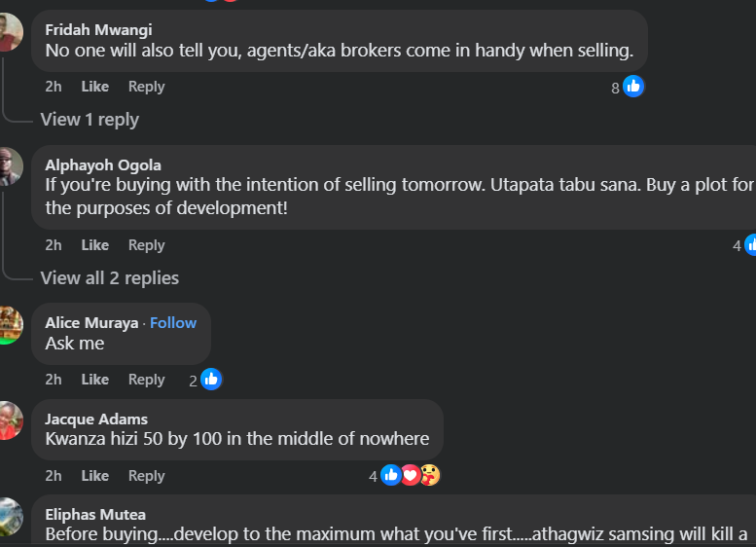756x547 pixels.
Task: Follow Alice Muraya
Action: pyautogui.click(x=173, y=323)
